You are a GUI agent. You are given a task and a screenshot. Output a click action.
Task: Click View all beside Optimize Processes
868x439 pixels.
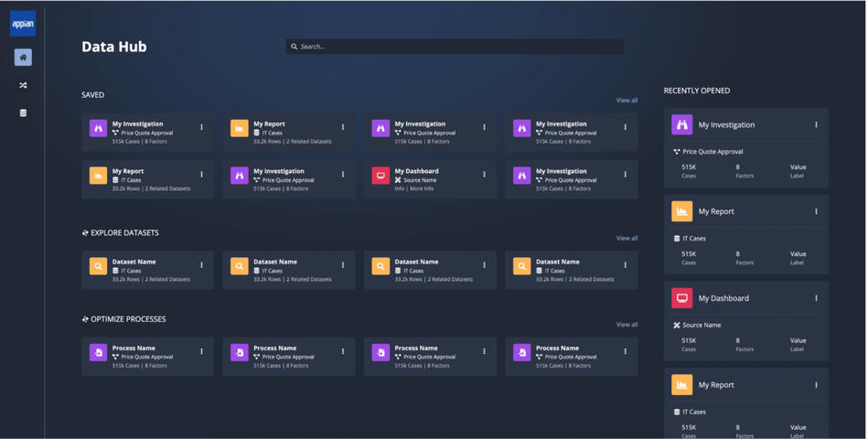click(x=627, y=325)
